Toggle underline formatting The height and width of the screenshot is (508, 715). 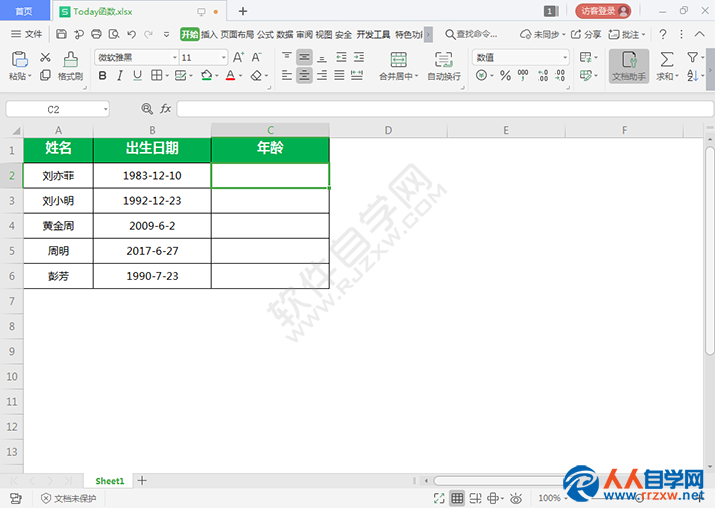[137, 75]
